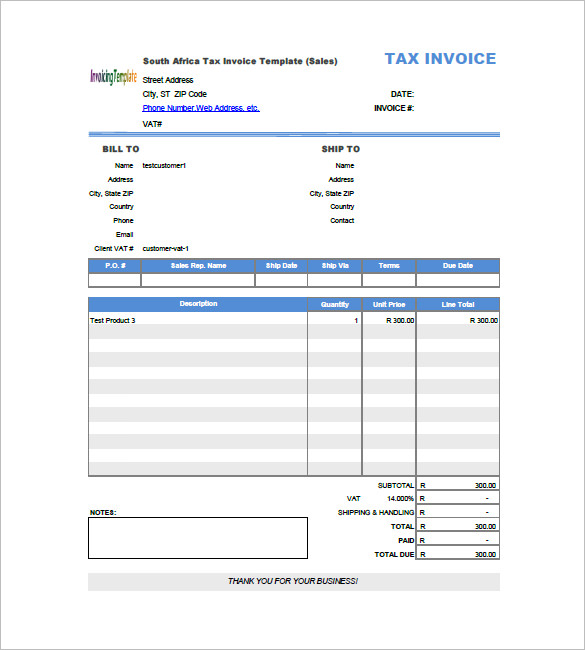Viewport: 585px width, 650px height.
Task: Click the NOTES: label
Action: pos(103,513)
